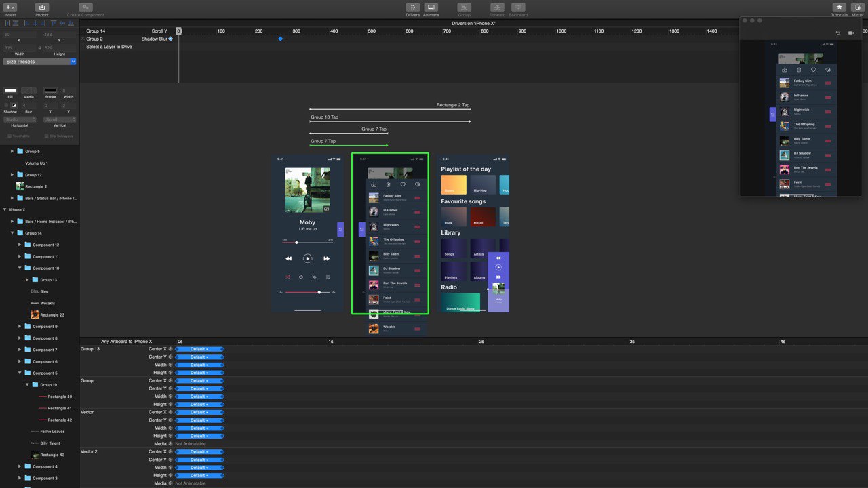Image resolution: width=868 pixels, height=488 pixels.
Task: Check the Clip Sublayers checkbox
Action: click(47, 136)
